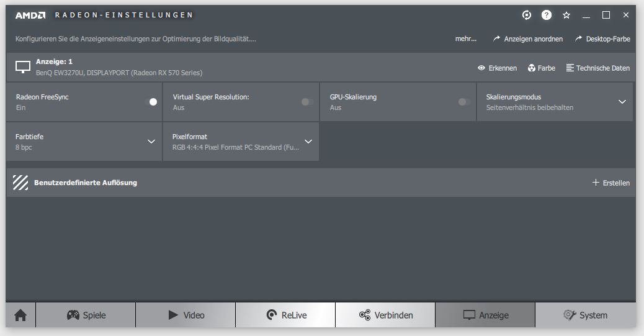Click the mehr... link
Image resolution: width=644 pixels, height=336 pixels.
(x=466, y=39)
